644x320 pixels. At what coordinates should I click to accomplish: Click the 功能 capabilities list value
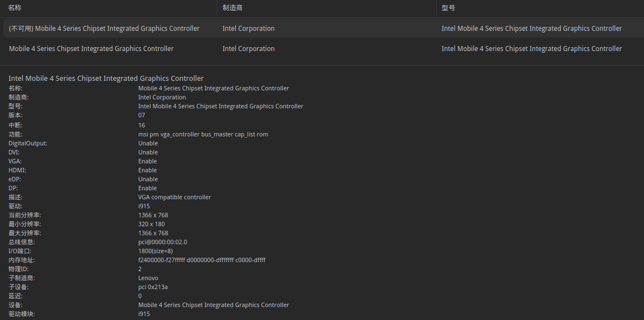(203, 134)
